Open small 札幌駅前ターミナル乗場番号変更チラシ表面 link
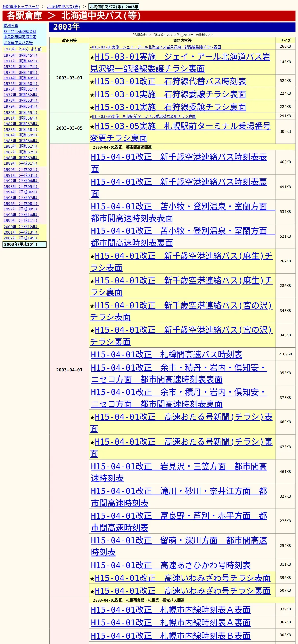Image resolution: width=298 pixels, height=644 pixels. pos(144,116)
